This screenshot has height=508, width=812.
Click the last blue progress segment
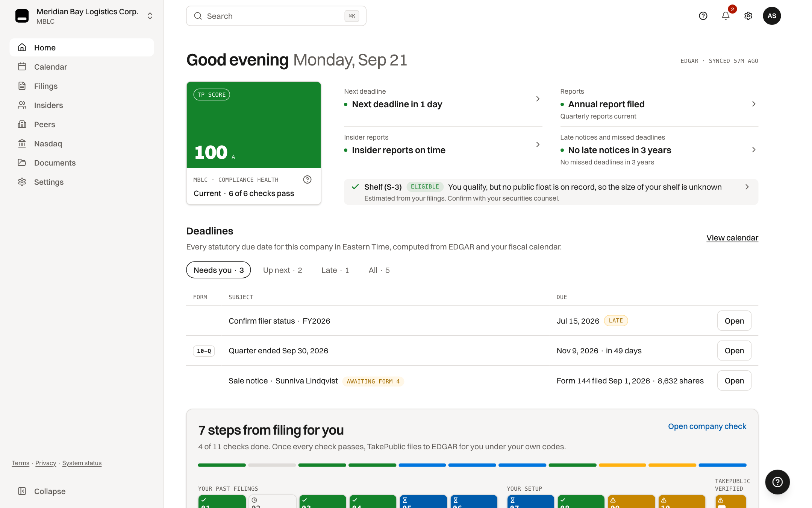pos(722,465)
